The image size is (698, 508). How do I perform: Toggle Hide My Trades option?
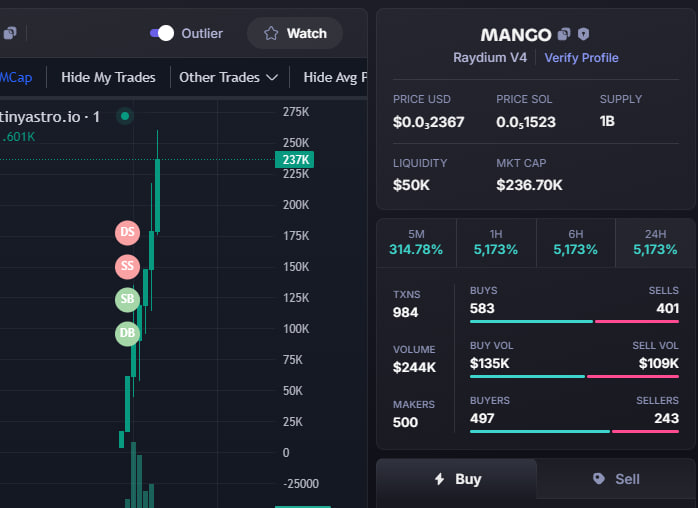pos(108,77)
